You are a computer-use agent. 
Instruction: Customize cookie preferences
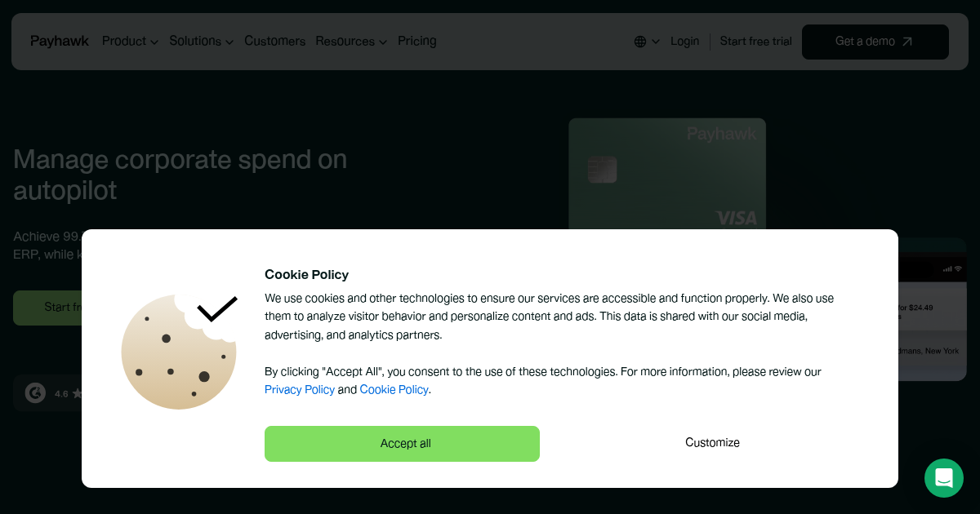point(711,442)
